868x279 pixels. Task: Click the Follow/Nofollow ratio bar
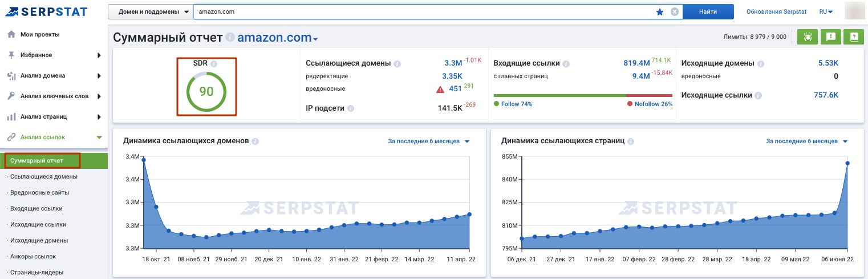pos(583,95)
